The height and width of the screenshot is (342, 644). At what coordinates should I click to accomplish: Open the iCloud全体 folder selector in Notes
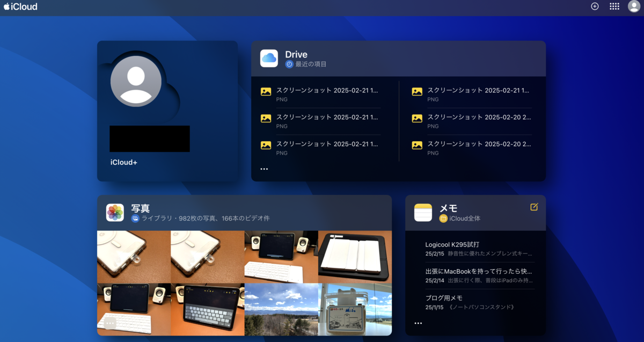click(x=460, y=219)
